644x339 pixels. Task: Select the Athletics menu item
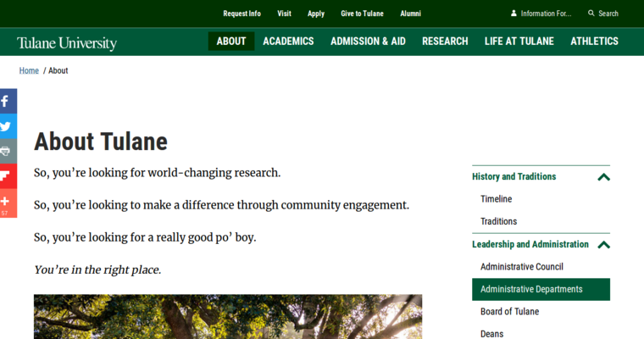pos(594,42)
